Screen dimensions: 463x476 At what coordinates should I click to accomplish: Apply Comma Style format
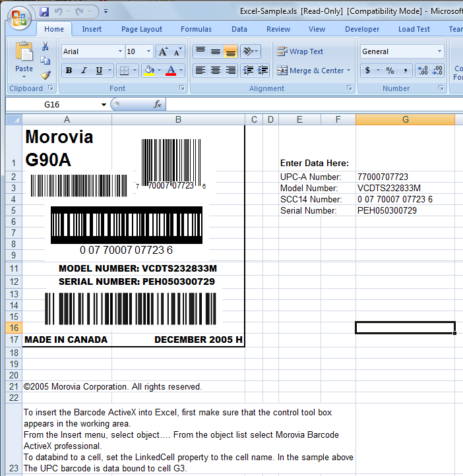(406, 71)
